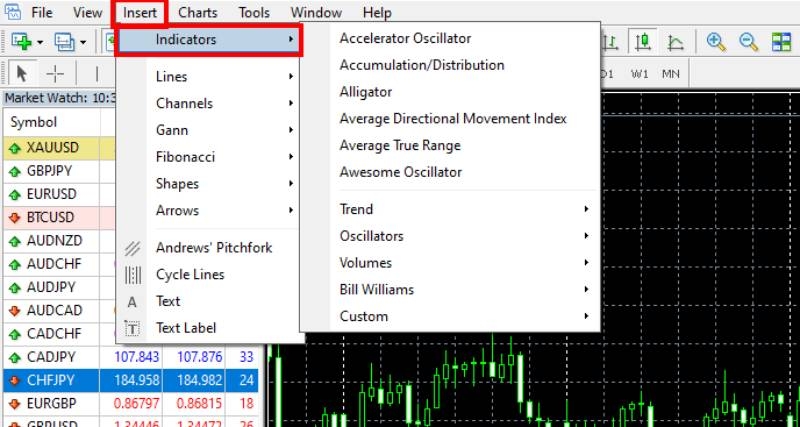Choose Average True Range from the list
The image size is (800, 427).
(400, 146)
